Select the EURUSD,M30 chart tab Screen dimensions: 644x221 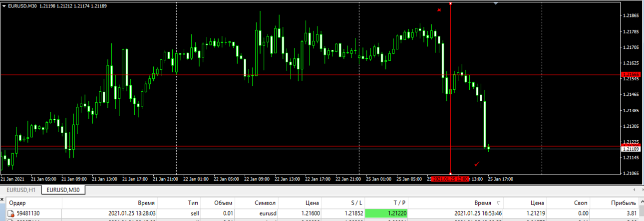(x=63, y=190)
